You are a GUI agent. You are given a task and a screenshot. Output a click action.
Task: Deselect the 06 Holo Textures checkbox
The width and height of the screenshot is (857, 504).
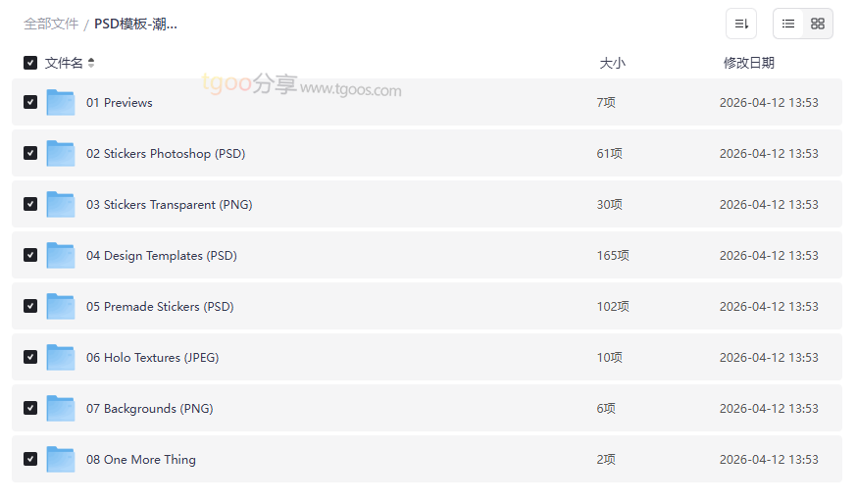tap(30, 357)
